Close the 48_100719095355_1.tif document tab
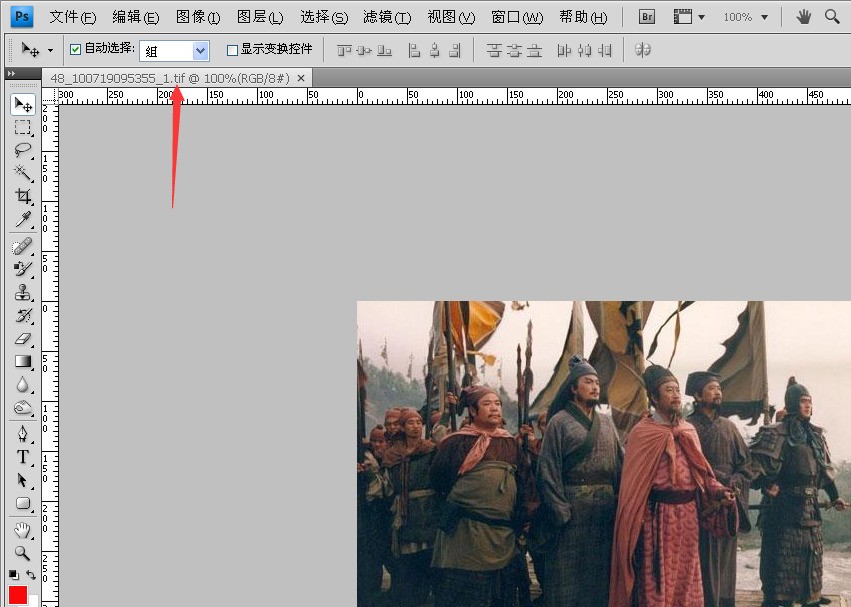This screenshot has height=607, width=851. pyautogui.click(x=301, y=78)
